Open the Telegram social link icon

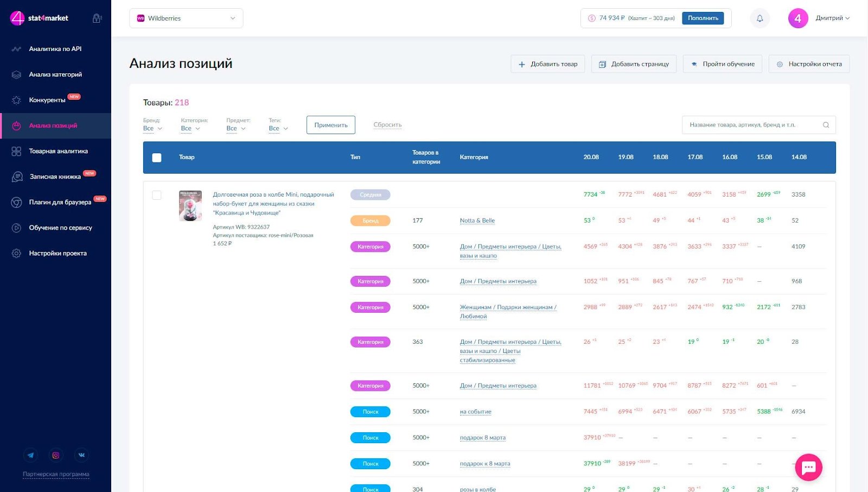click(x=31, y=455)
